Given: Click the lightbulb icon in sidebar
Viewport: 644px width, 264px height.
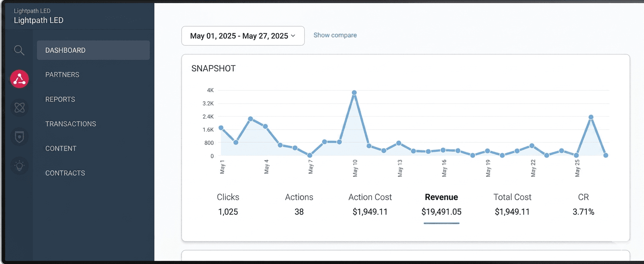Looking at the screenshot, I should click(19, 165).
